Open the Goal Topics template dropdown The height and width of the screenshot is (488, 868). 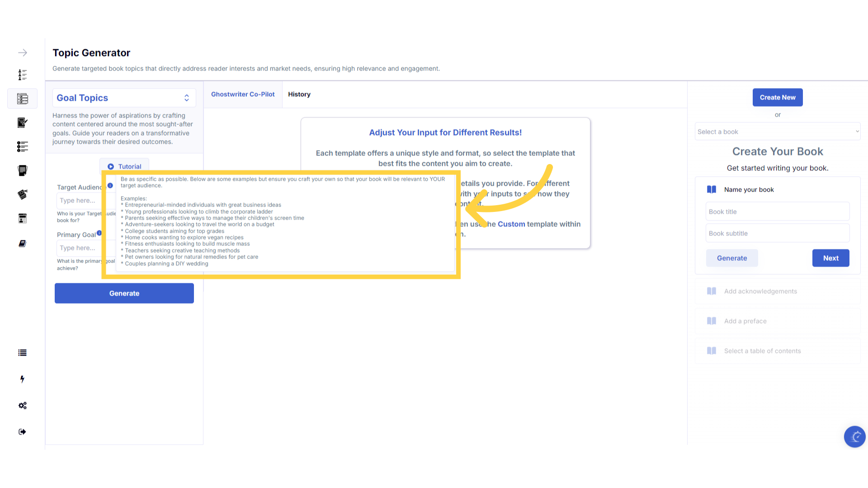124,98
